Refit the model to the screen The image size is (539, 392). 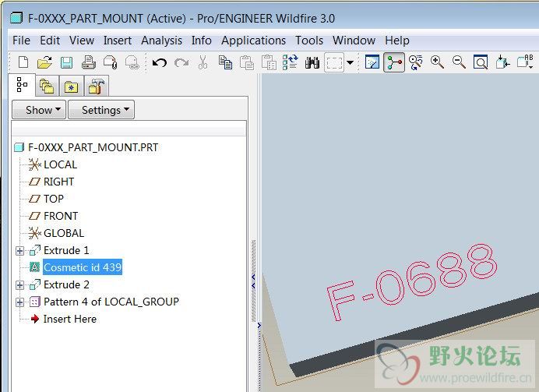point(481,62)
